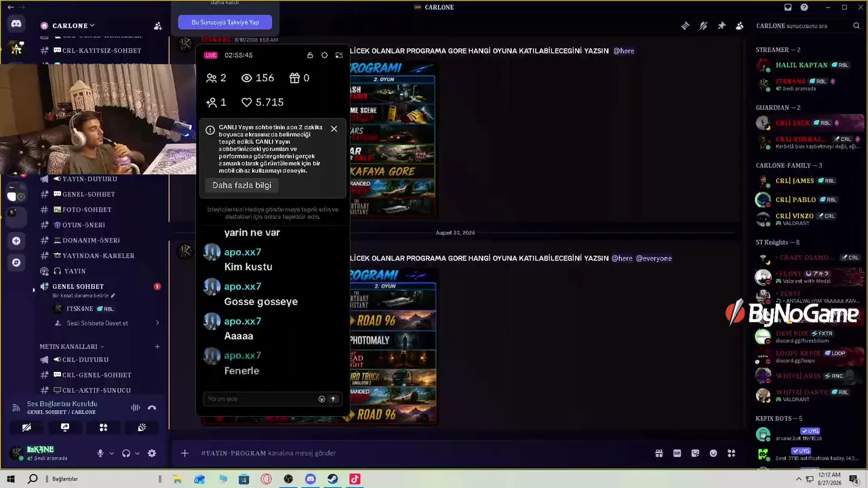Add a server with the plus icon
Image resolution: width=868 pixels, height=488 pixels.
click(16, 241)
